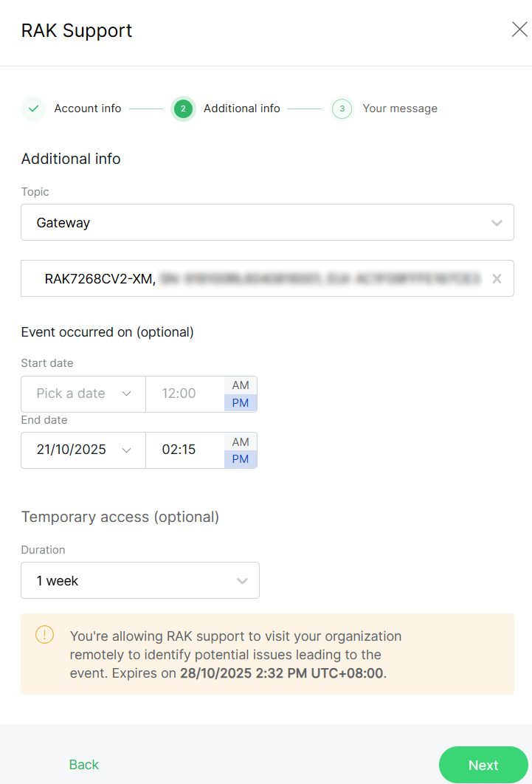
Task: Go to the Account info step
Action: click(87, 109)
